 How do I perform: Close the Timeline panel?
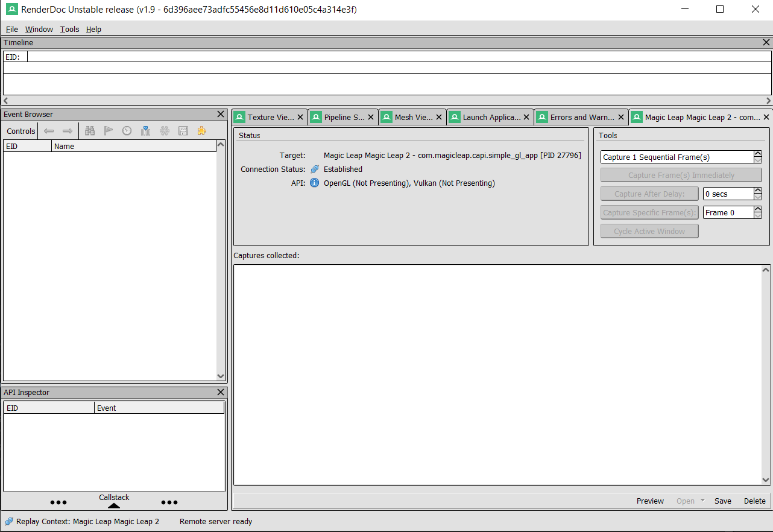pyautogui.click(x=766, y=43)
